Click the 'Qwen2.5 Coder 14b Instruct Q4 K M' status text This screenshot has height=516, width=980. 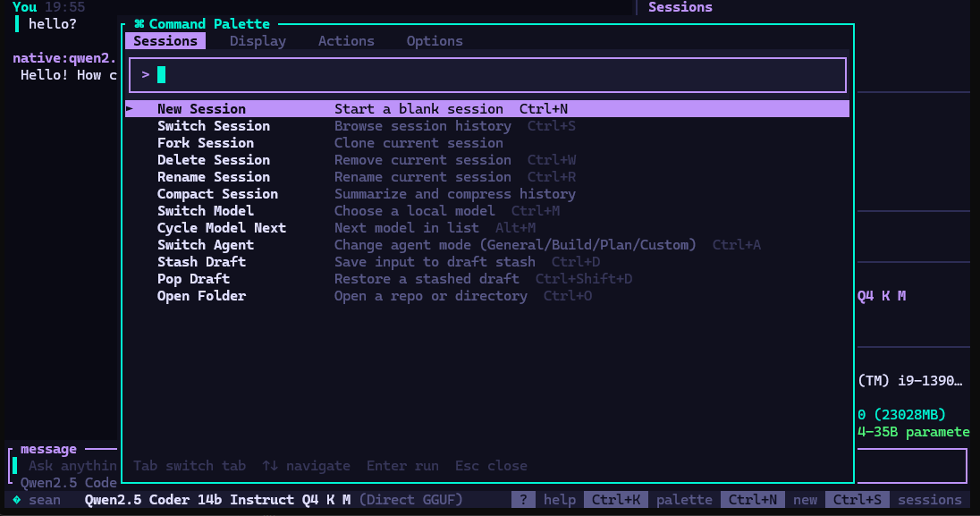tap(217, 500)
